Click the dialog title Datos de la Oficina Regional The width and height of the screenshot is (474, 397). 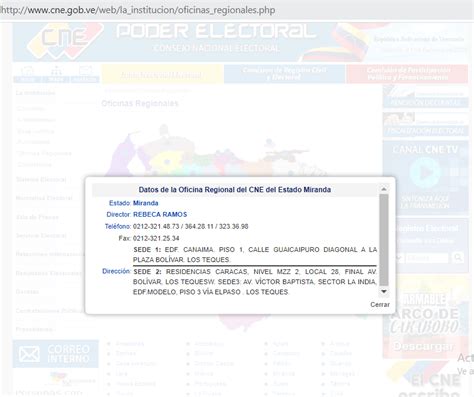(235, 190)
